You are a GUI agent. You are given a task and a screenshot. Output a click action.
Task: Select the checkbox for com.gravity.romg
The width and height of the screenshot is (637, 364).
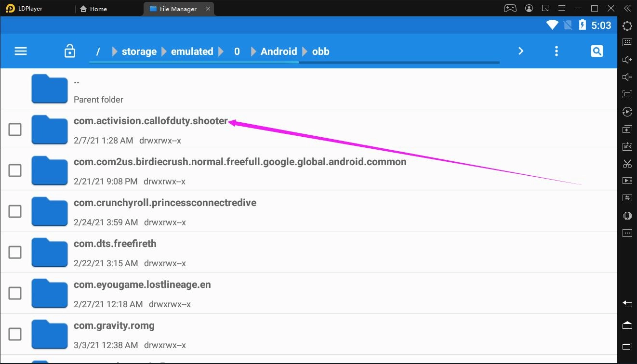coord(15,334)
